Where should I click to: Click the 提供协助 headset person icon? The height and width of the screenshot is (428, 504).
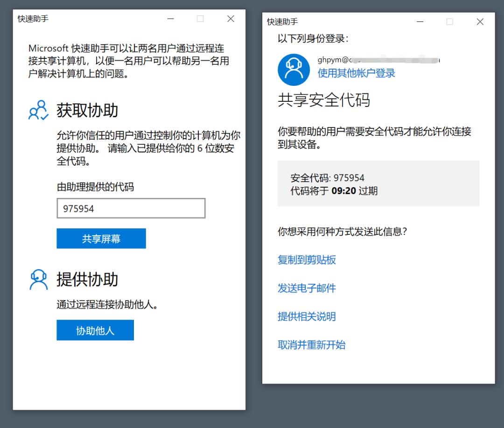click(x=39, y=279)
